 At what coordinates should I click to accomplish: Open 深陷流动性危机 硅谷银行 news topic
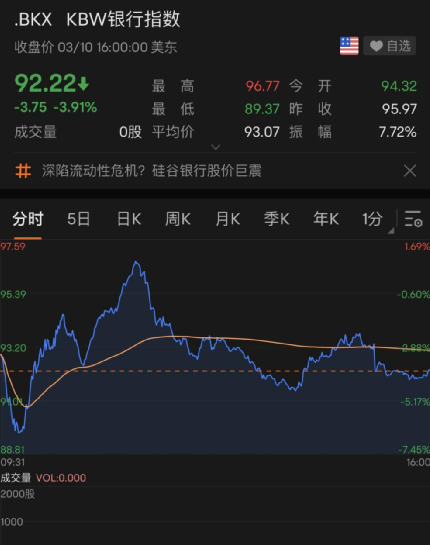[x=152, y=171]
